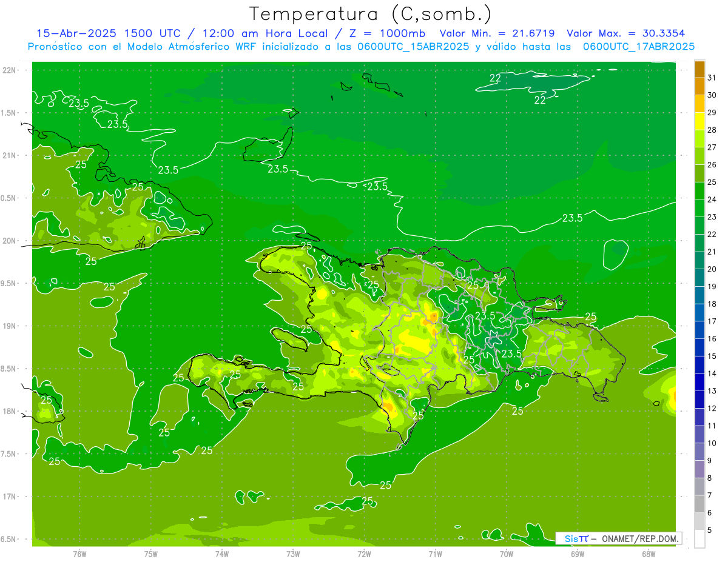Click the '6.5N' latitude axis label
This screenshot has width=728, height=562.
[8, 539]
